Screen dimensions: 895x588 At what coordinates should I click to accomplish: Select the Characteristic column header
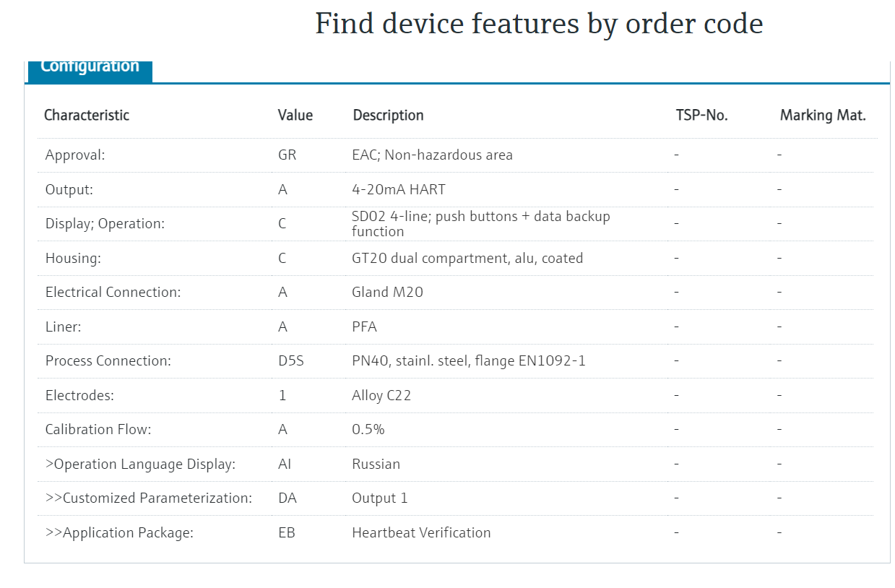coord(87,115)
